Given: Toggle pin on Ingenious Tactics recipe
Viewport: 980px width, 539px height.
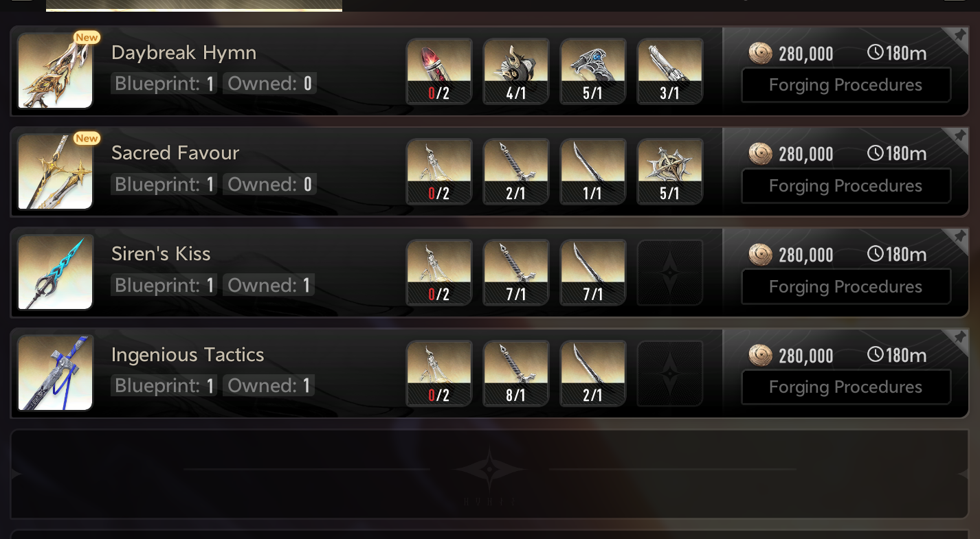Looking at the screenshot, I should point(959,338).
